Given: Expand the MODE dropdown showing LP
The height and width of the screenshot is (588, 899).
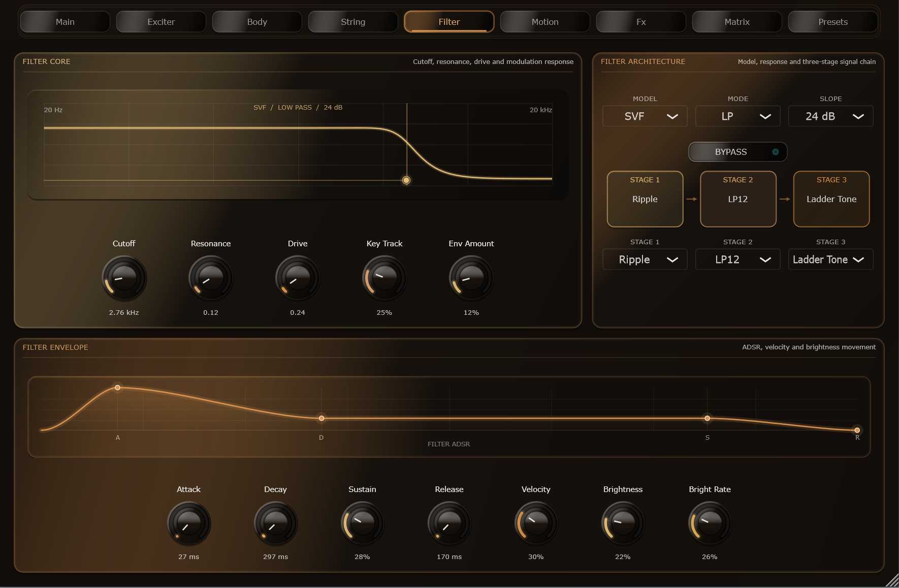Looking at the screenshot, I should click(x=737, y=116).
